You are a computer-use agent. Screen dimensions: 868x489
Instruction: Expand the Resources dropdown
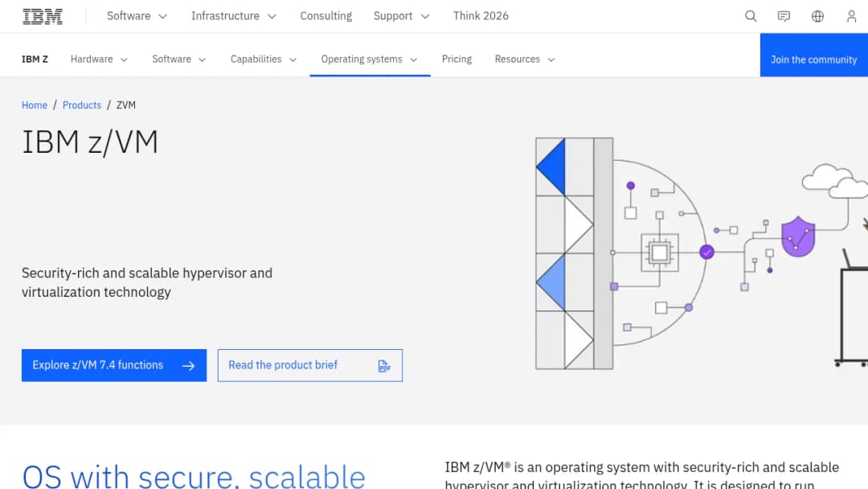pos(525,60)
